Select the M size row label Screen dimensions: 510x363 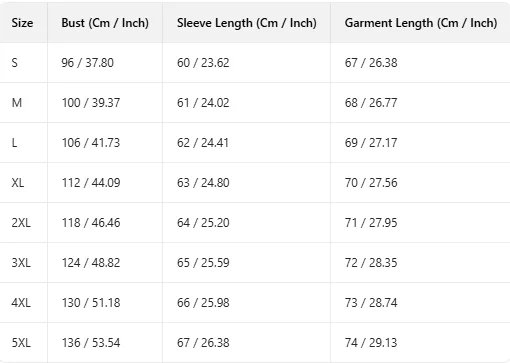(17, 103)
